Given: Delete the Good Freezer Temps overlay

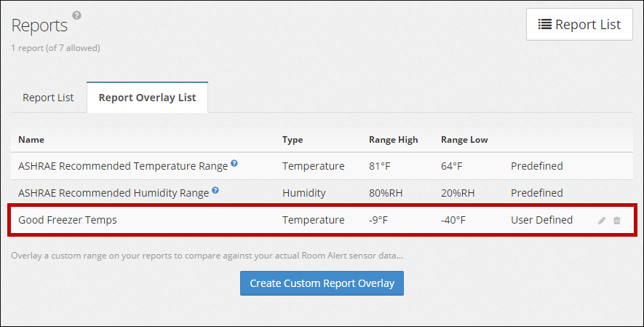Looking at the screenshot, I should pos(617,221).
